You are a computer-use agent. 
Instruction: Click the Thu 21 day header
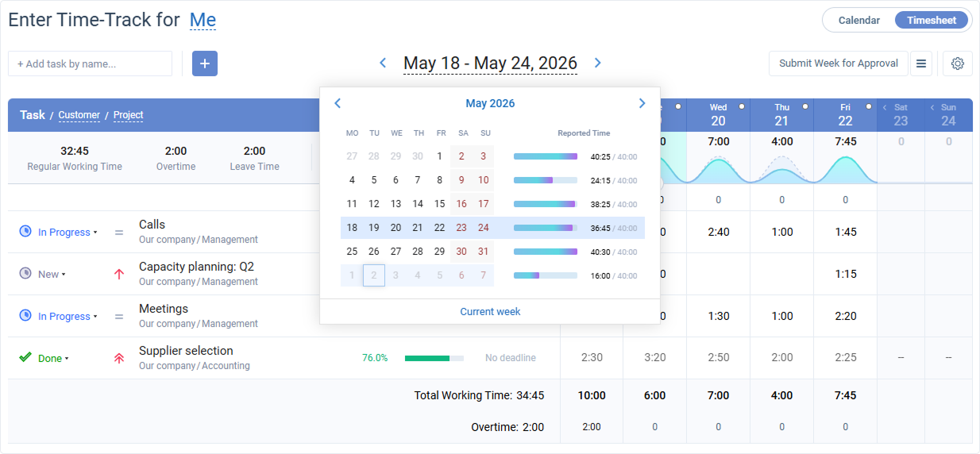coord(781,115)
